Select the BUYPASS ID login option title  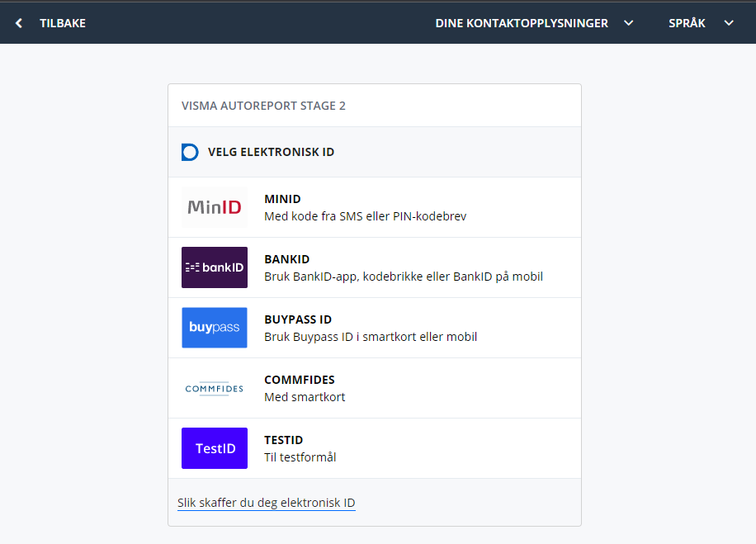coord(298,319)
